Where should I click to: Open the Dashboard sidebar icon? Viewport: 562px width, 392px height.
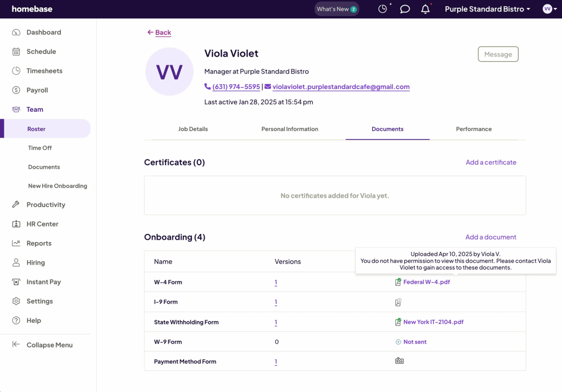pos(16,32)
